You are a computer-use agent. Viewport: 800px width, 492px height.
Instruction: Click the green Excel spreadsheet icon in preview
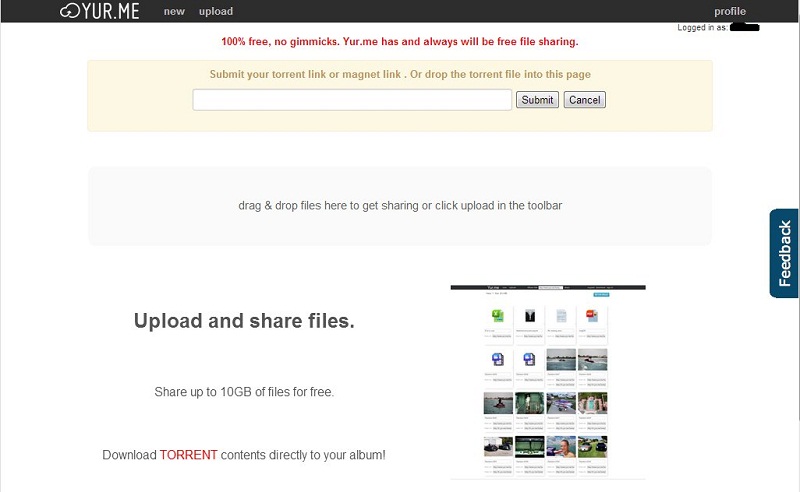click(x=497, y=316)
